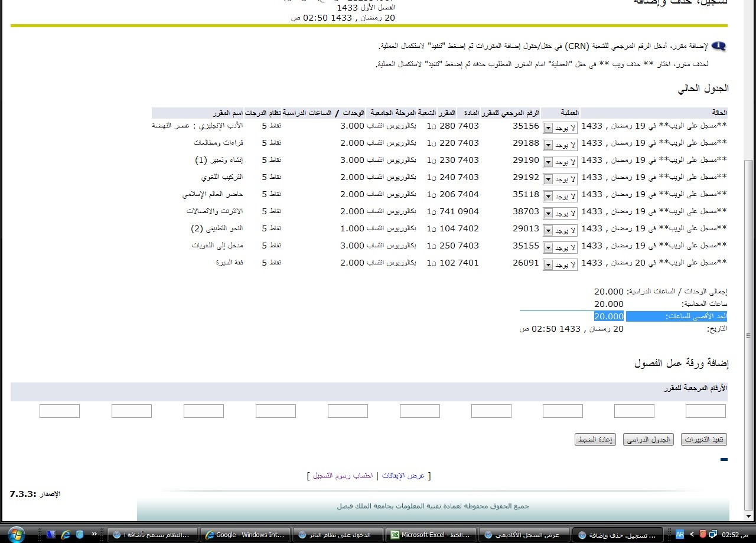This screenshot has width=756, height=543.
Task: Open action dropdown for course CRN 29192
Action: coord(559,179)
